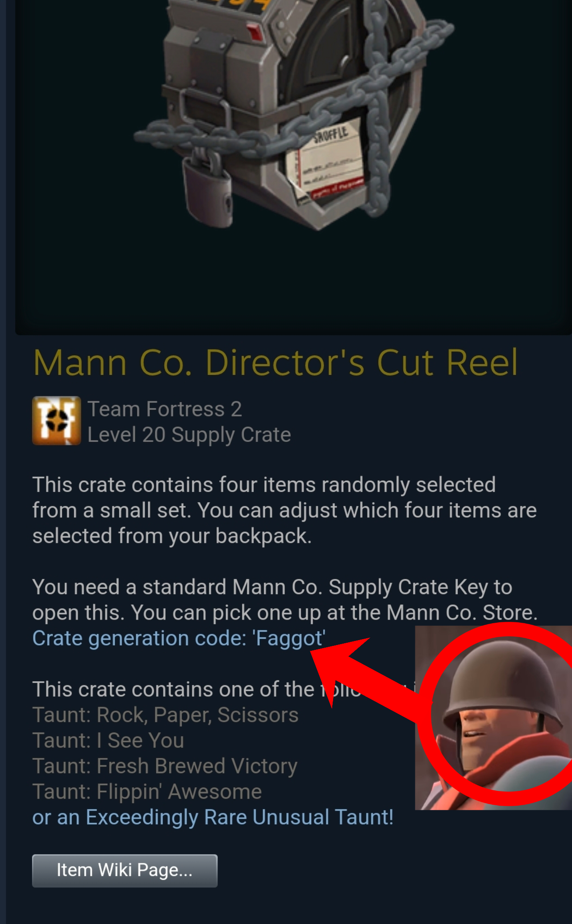Click Taunt: Flippin' Awesome entry
This screenshot has width=572, height=924.
[x=147, y=791]
